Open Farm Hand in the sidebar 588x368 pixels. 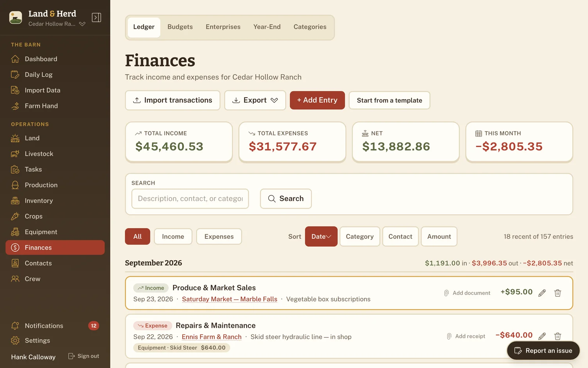[55, 106]
